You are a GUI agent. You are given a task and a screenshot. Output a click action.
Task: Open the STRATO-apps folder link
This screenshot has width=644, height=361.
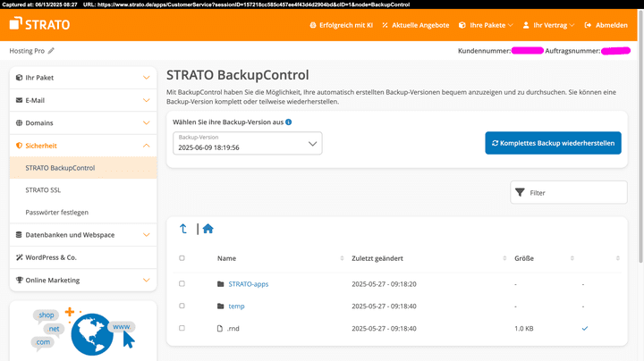click(249, 284)
